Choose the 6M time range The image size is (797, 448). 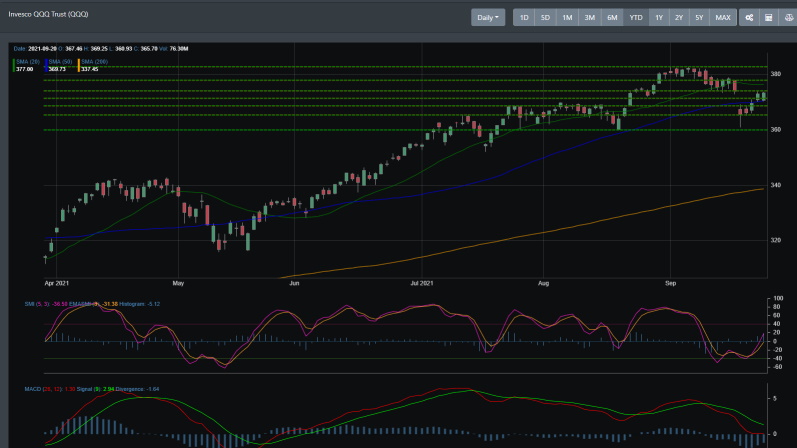(x=612, y=17)
